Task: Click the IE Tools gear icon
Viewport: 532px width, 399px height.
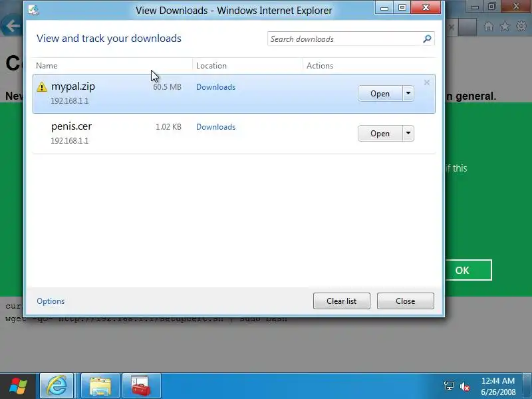Action: click(521, 26)
